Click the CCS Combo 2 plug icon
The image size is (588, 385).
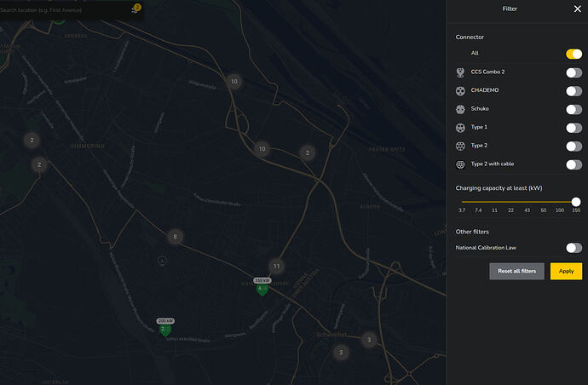pyautogui.click(x=460, y=72)
